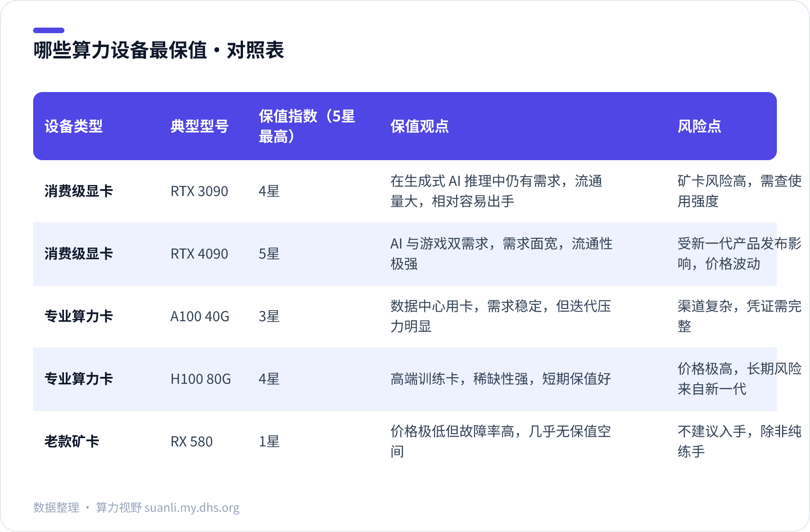Click the 保值指数（5星最高）column header
Screen dimensions: 810x532
(307, 126)
